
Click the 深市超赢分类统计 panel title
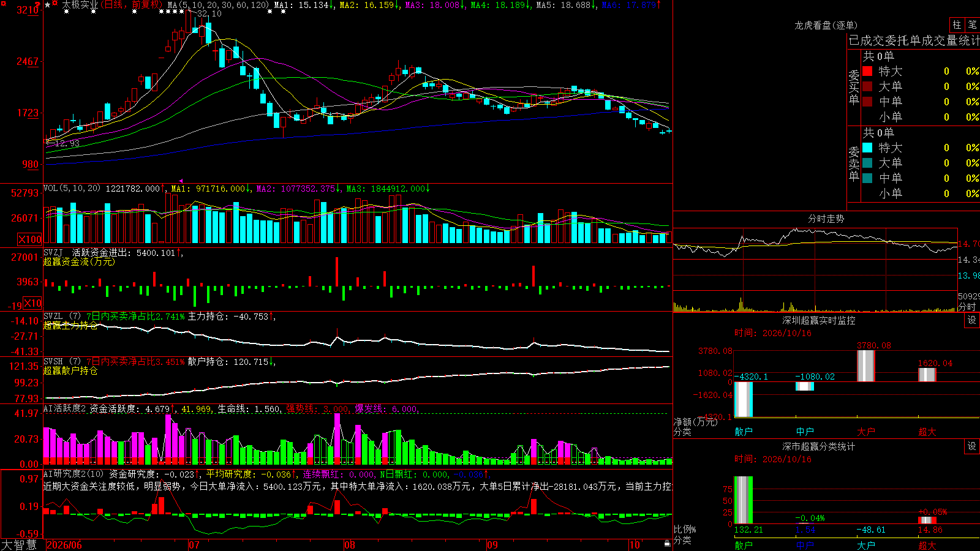(818, 446)
